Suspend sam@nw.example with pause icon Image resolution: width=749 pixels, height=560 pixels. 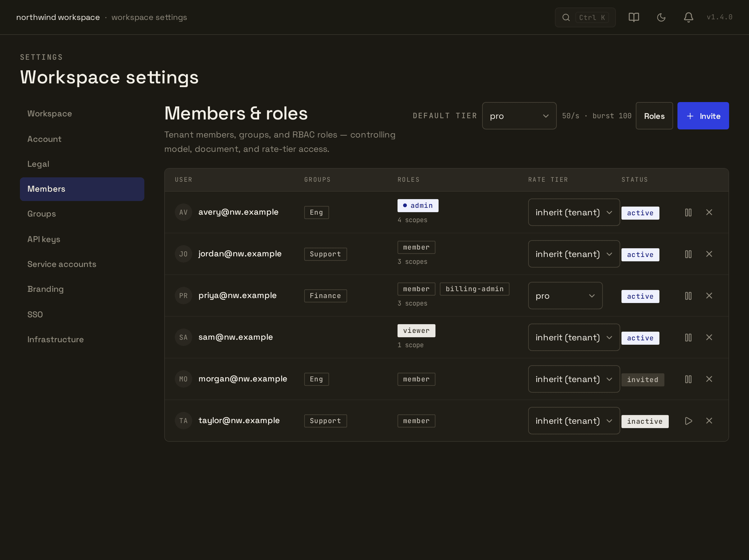tap(688, 338)
